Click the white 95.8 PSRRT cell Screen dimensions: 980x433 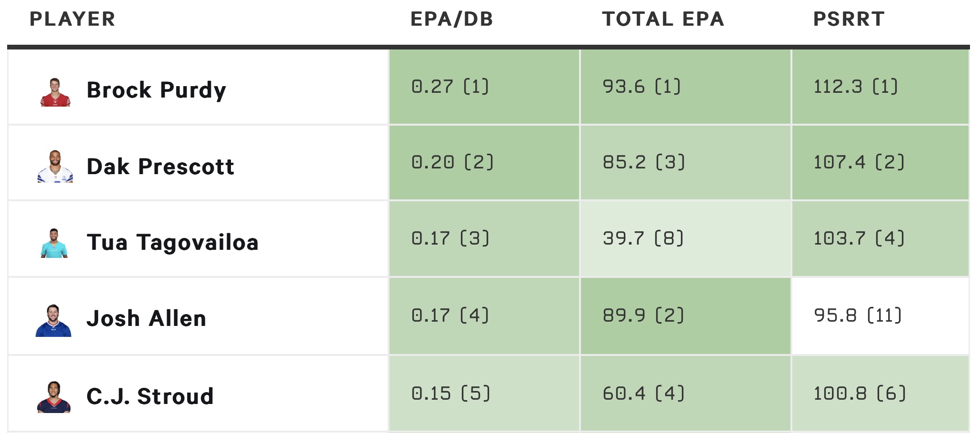pos(880,316)
